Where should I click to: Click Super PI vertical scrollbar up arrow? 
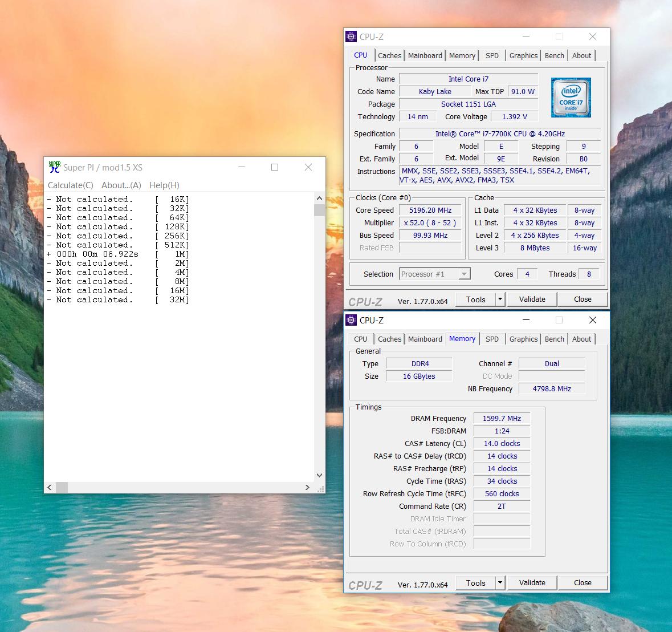pyautogui.click(x=319, y=198)
